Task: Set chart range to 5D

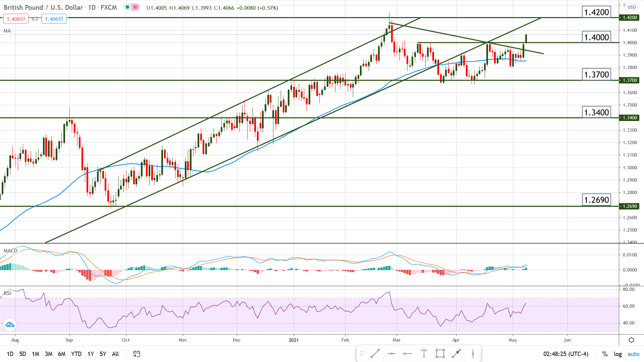Action: point(22,354)
